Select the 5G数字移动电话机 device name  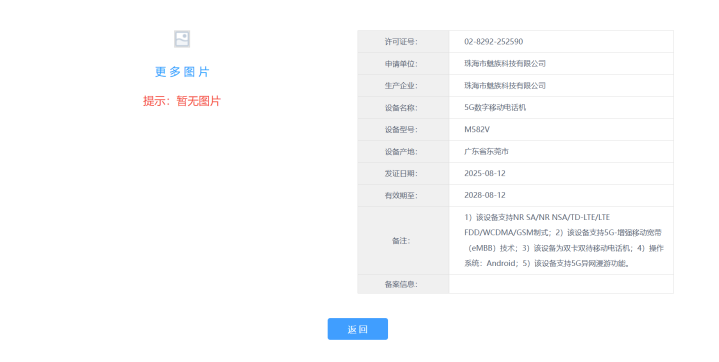coord(495,108)
